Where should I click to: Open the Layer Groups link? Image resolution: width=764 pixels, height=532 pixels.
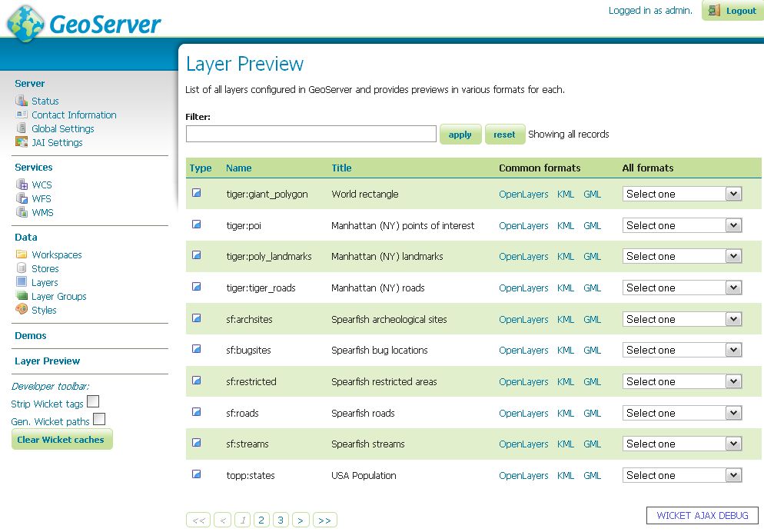coord(59,296)
